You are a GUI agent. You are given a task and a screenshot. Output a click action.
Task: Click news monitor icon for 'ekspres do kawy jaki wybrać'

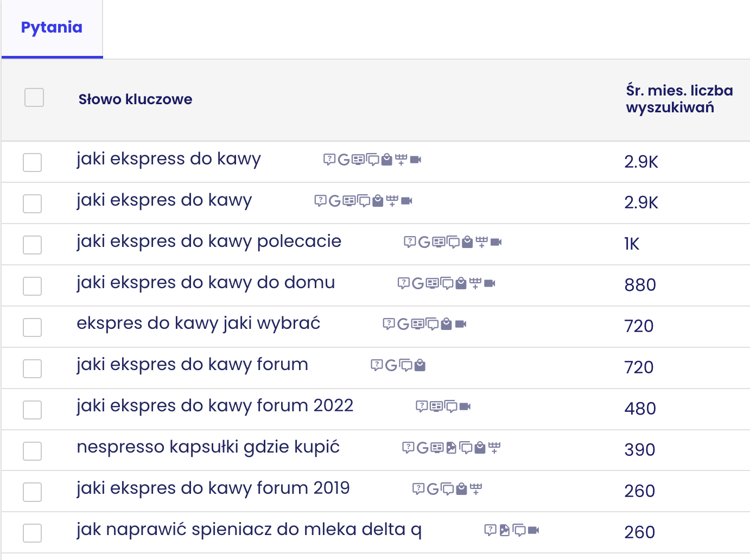click(417, 324)
